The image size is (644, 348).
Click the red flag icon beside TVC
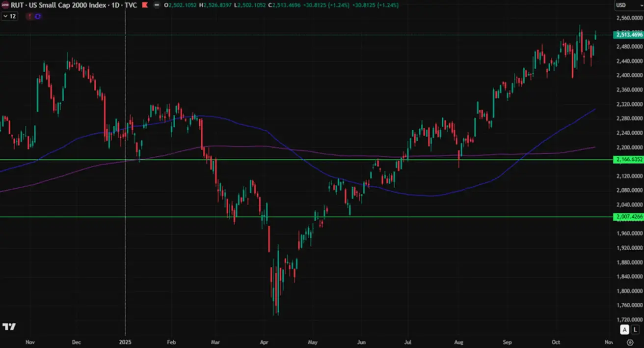click(144, 5)
